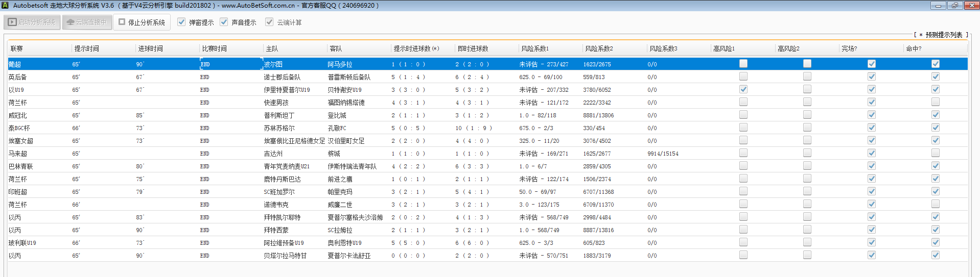
Task: Select the 诺士郡后备队 match row
Action: tap(282, 77)
